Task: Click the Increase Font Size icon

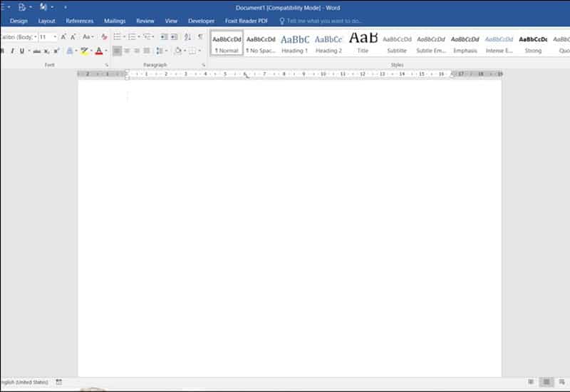Action: tap(63, 37)
